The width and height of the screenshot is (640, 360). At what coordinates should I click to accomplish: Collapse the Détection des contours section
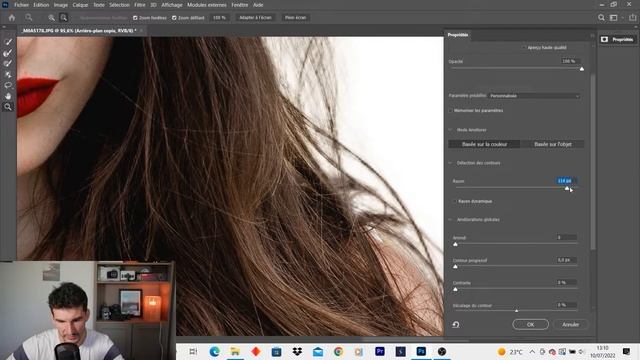click(451, 163)
